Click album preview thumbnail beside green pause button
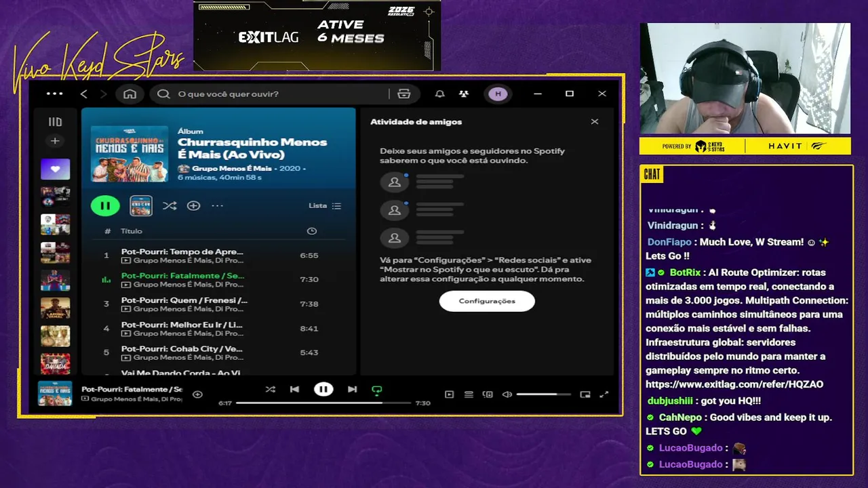This screenshot has width=868, height=488. (x=141, y=205)
